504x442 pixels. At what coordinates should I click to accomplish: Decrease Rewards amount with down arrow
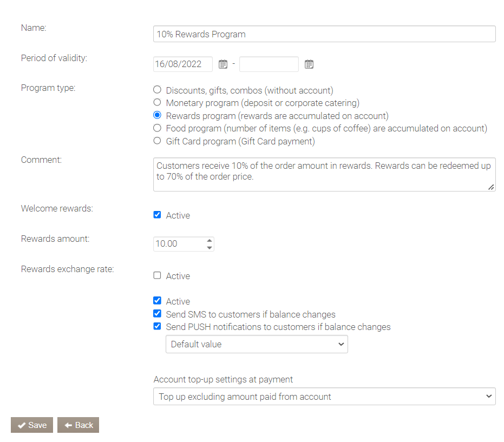point(210,248)
